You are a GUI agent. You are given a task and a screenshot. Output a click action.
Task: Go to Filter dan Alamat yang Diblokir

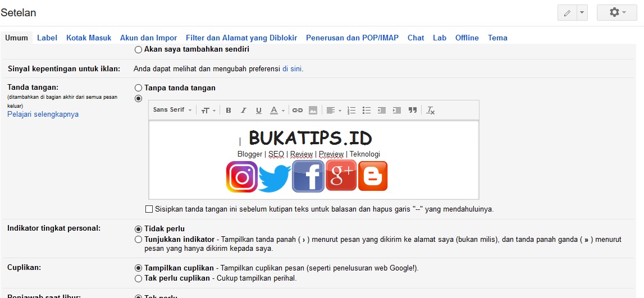tap(241, 38)
